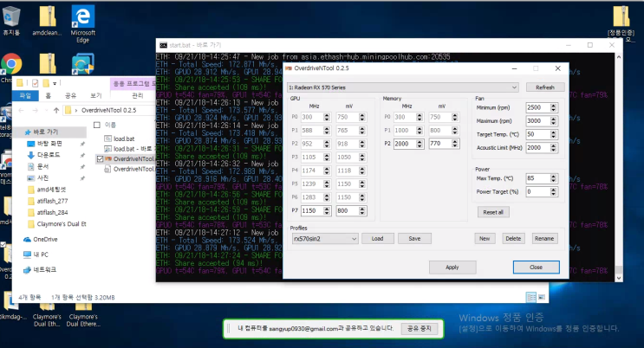Viewport: 644px width, 348px height.
Task: Delete the selected profile
Action: [513, 238]
